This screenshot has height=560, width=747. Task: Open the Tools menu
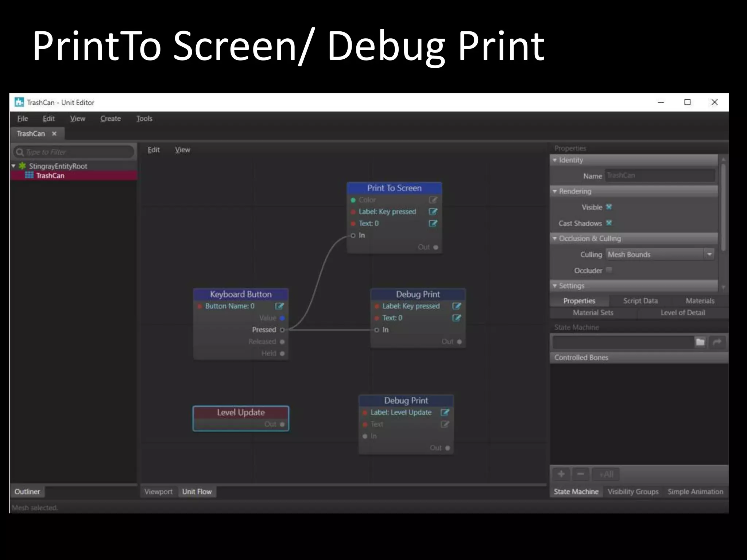[x=144, y=118]
